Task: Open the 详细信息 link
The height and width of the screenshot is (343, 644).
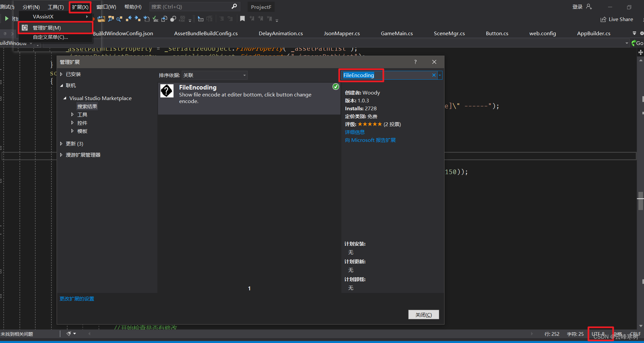Action: tap(355, 132)
